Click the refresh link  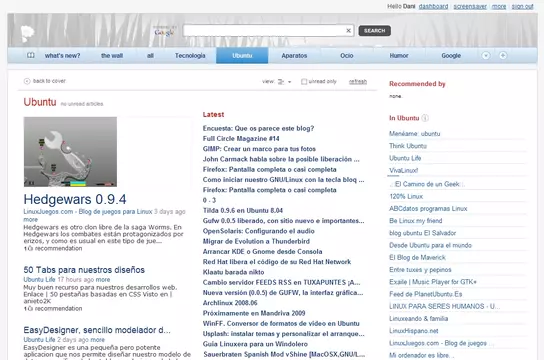(358, 82)
